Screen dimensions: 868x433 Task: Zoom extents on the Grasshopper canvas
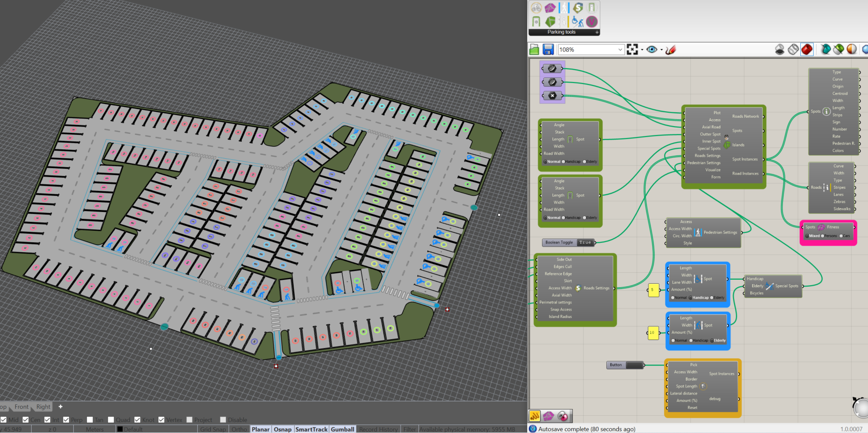pos(632,49)
